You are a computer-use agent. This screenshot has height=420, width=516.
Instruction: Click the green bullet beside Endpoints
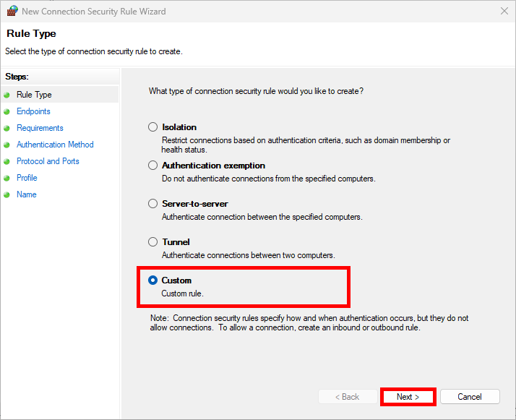[7, 112]
